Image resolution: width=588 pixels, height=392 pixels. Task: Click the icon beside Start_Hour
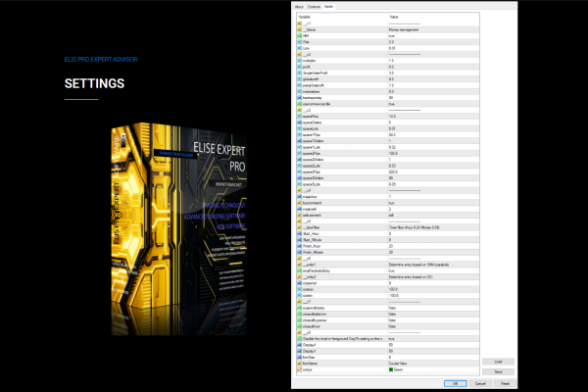tap(299, 233)
